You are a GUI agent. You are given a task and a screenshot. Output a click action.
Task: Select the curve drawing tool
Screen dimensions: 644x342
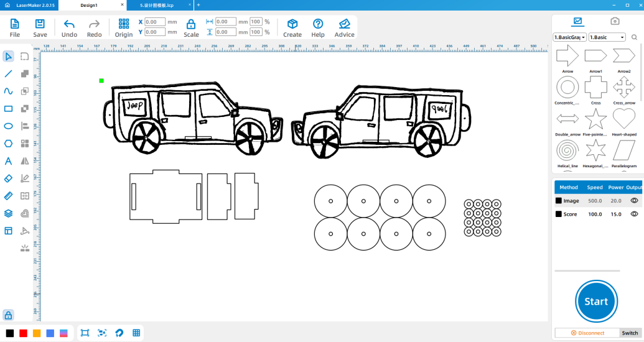[x=8, y=91]
